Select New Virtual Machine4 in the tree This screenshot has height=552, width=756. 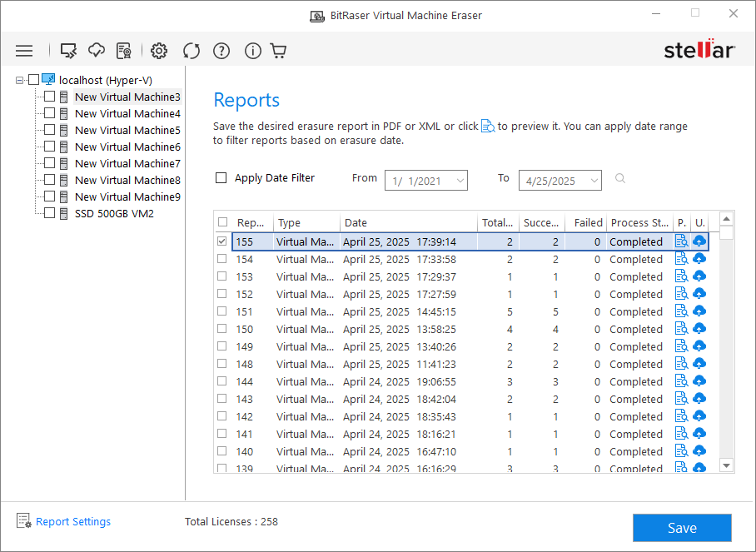point(127,114)
